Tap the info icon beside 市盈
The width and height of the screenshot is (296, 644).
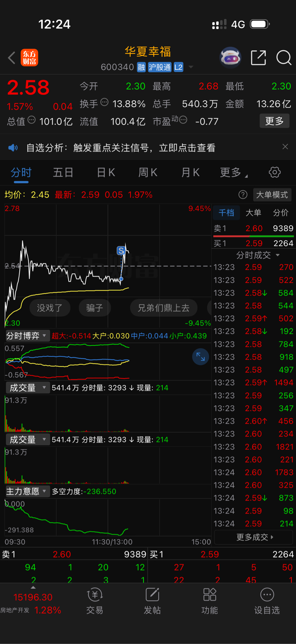[x=183, y=120]
